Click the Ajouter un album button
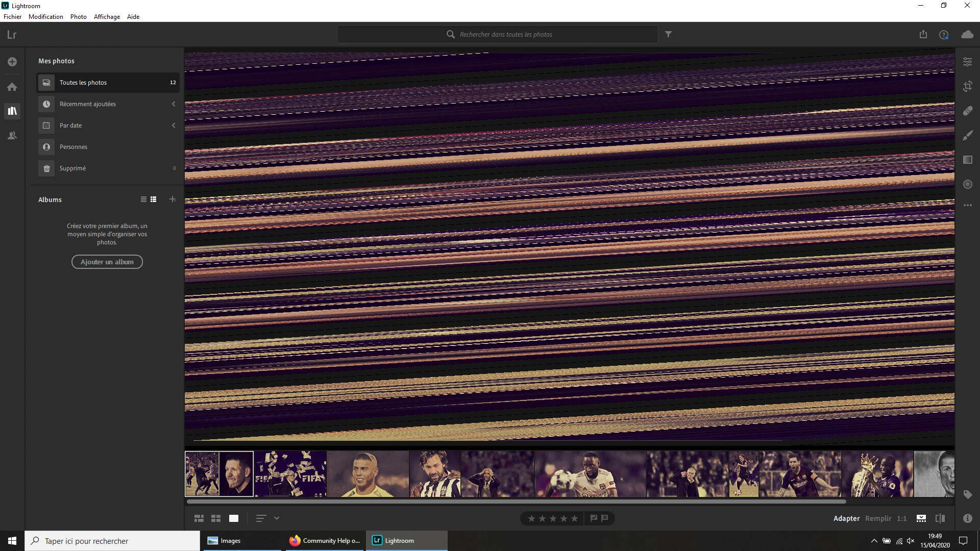 tap(107, 262)
